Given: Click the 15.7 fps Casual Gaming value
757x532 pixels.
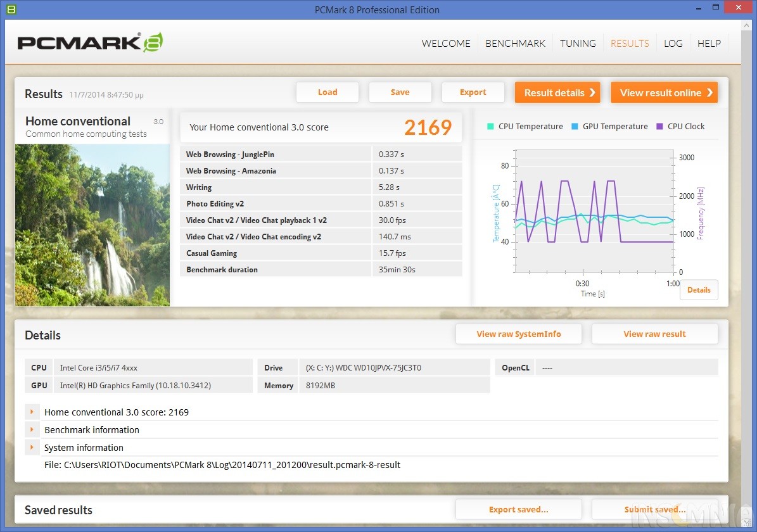Looking at the screenshot, I should pos(392,253).
